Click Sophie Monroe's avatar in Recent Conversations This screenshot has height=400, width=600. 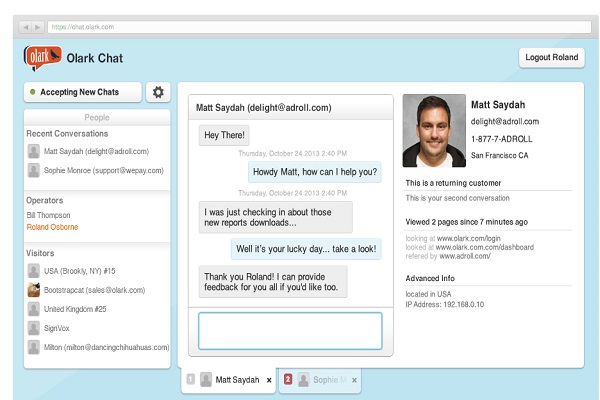34,170
